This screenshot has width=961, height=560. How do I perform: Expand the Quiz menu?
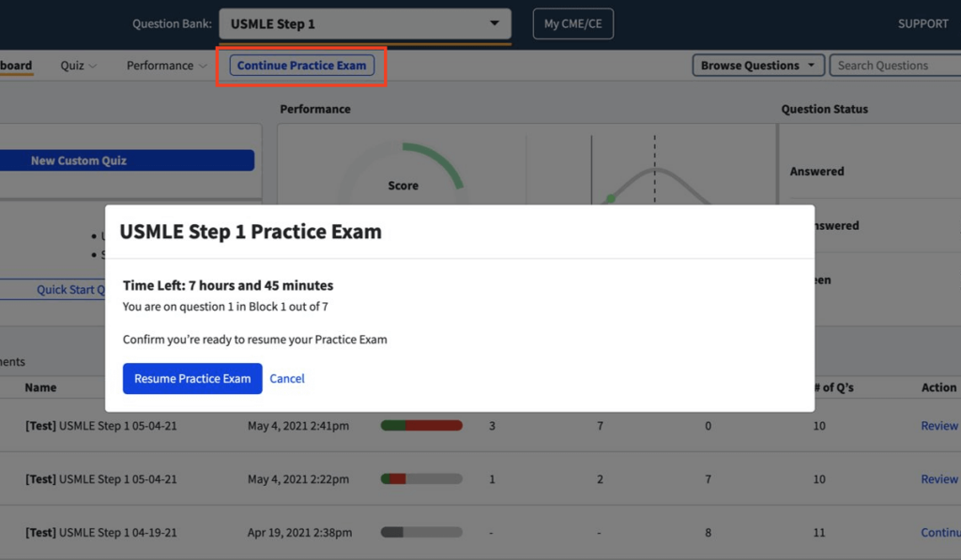pos(78,66)
